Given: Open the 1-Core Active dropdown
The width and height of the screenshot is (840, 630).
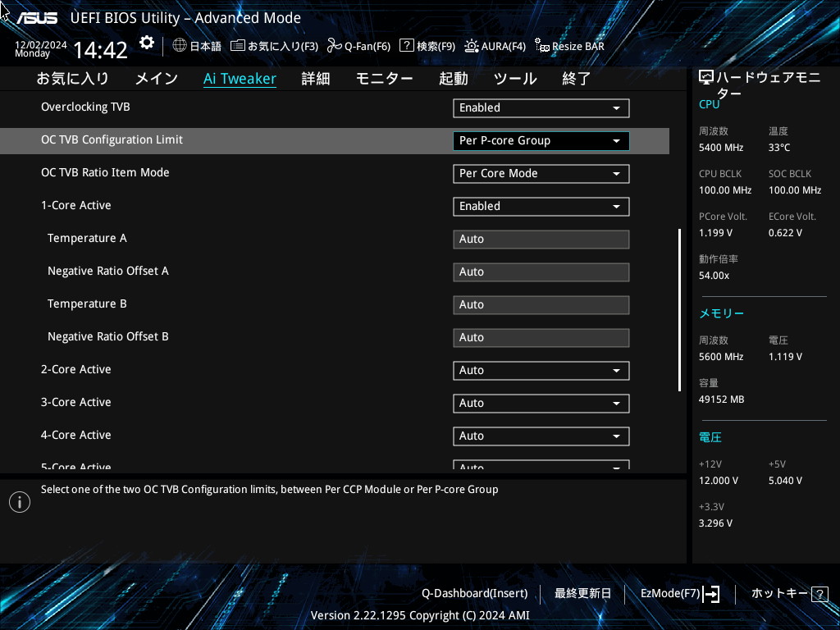Looking at the screenshot, I should pyautogui.click(x=541, y=206).
